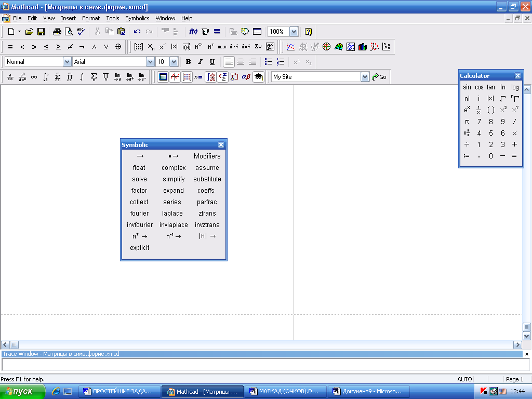Insert the not-equal-to operator

coord(70,47)
